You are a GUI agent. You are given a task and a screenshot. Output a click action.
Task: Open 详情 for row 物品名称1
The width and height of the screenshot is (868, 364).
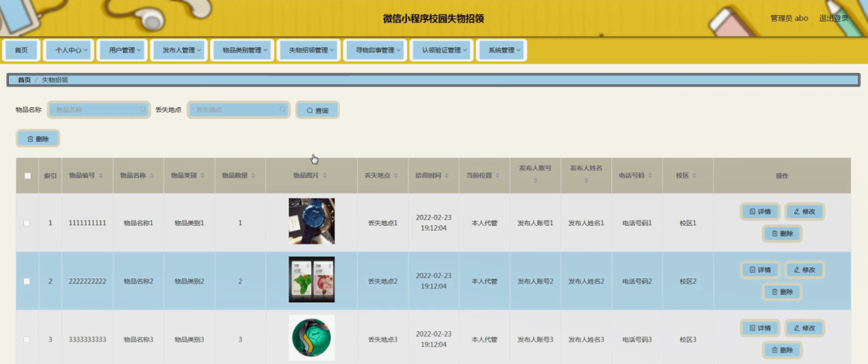760,212
